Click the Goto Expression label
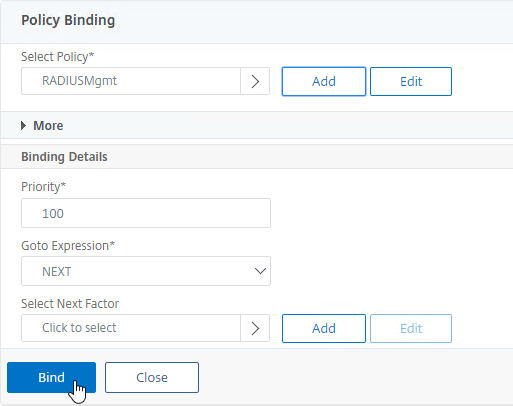The height and width of the screenshot is (406, 513). 68,246
